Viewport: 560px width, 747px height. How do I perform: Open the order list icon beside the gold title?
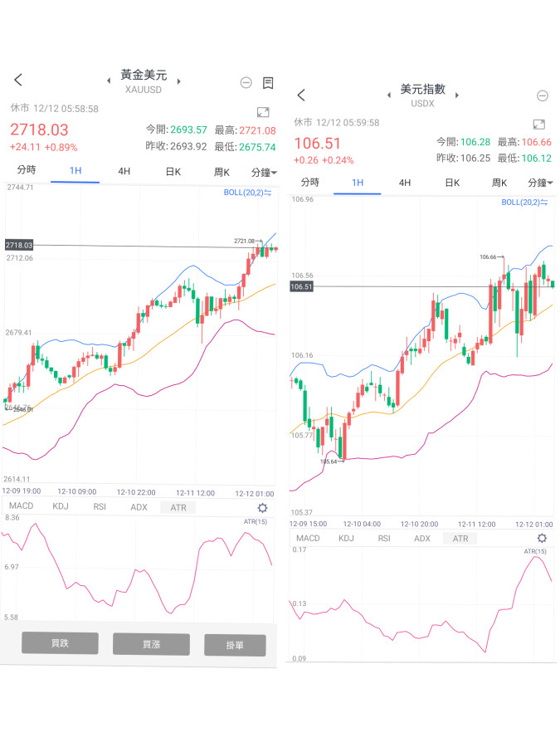pyautogui.click(x=268, y=82)
